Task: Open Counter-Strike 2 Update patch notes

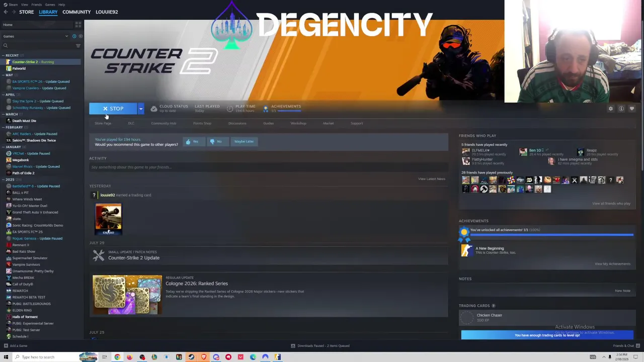Action: click(133, 258)
